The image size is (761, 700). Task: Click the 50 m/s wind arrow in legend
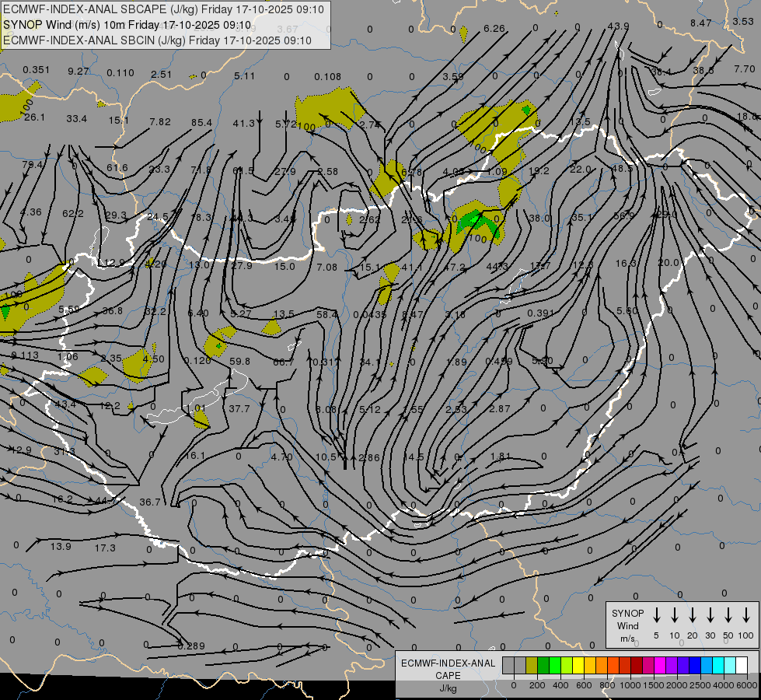728,615
